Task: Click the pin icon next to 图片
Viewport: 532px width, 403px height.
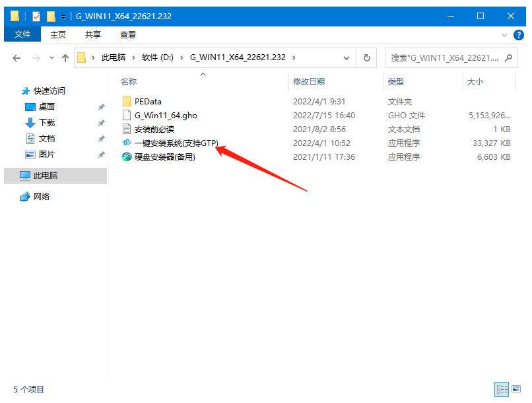Action: [x=101, y=155]
